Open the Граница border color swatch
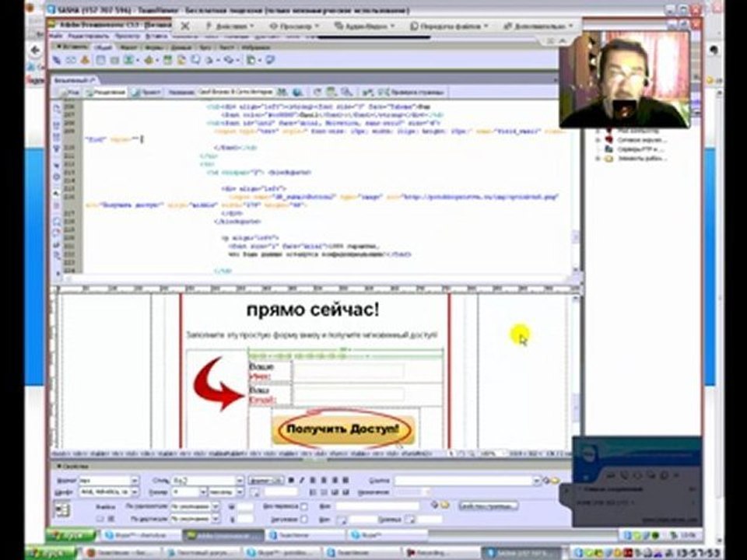Screen dimensions: 747x560 pyautogui.click(x=410, y=520)
